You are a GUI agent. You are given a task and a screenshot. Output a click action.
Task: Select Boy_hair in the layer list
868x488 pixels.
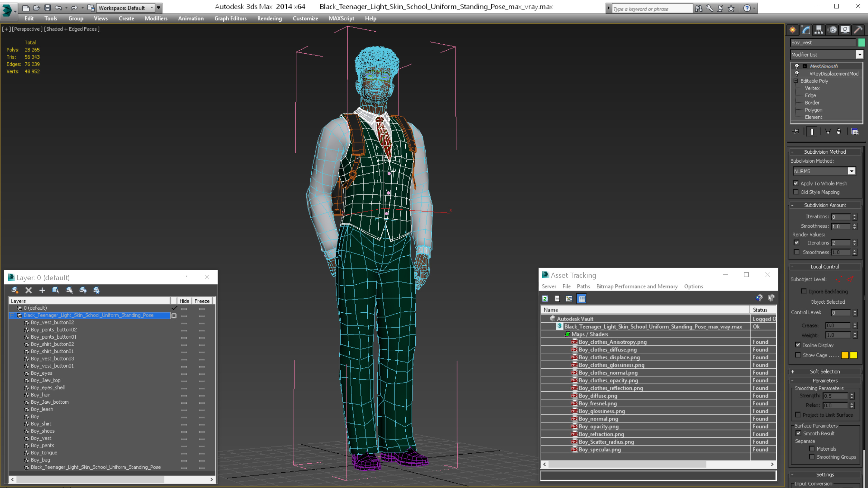(x=40, y=395)
